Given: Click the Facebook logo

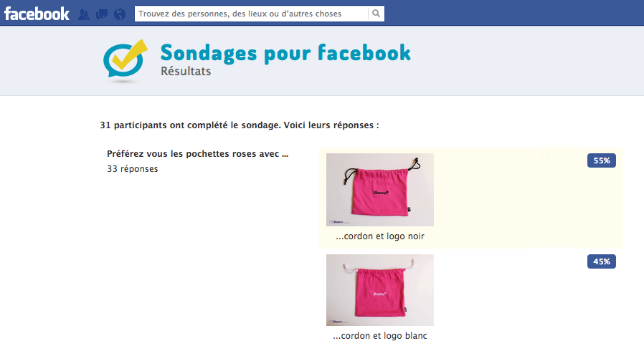Looking at the screenshot, I should tap(37, 14).
